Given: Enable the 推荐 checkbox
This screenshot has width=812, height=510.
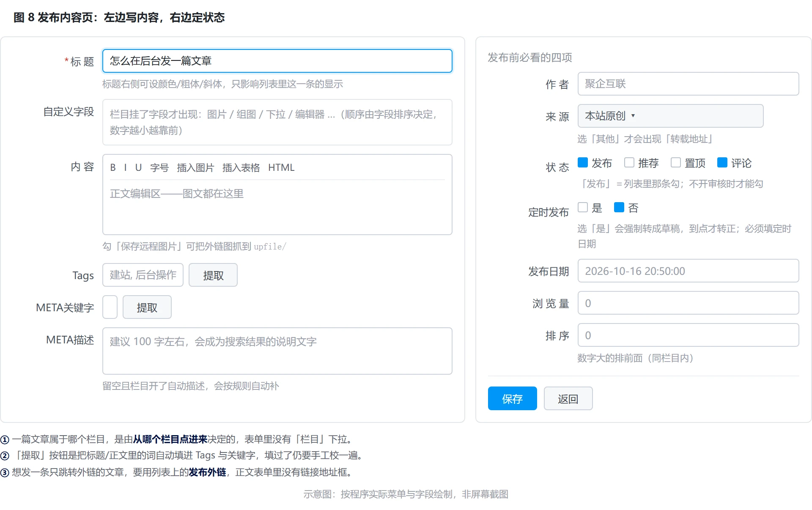Looking at the screenshot, I should click(629, 162).
